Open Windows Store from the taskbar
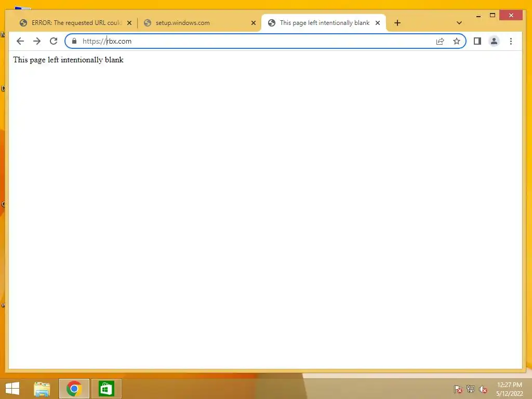The image size is (532, 399). (106, 389)
